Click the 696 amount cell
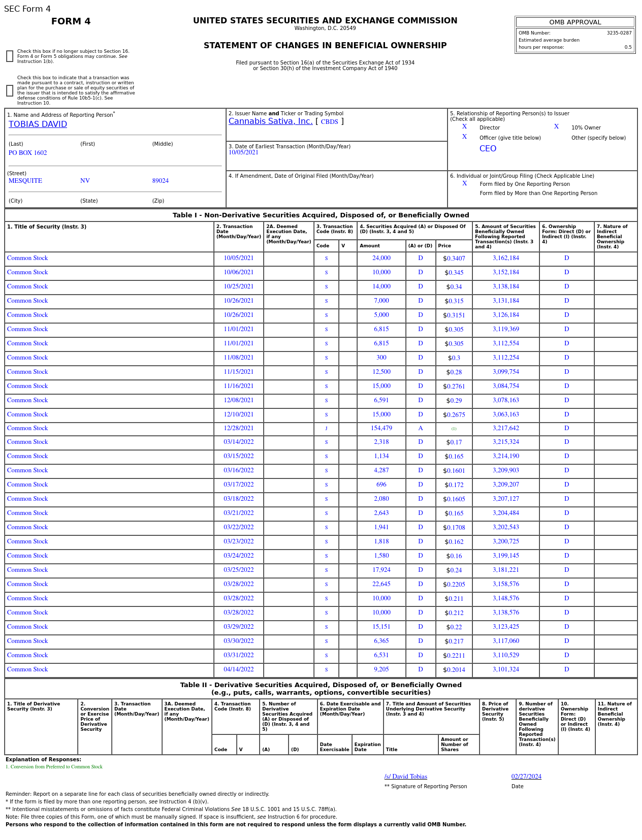Image resolution: width=642 pixels, height=840 pixels. click(x=381, y=485)
